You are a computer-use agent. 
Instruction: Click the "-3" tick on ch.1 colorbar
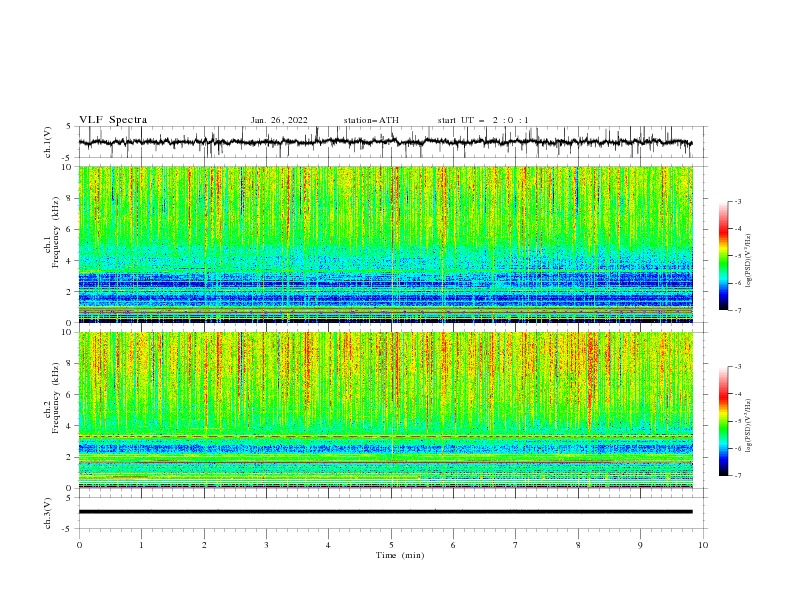tap(738, 201)
